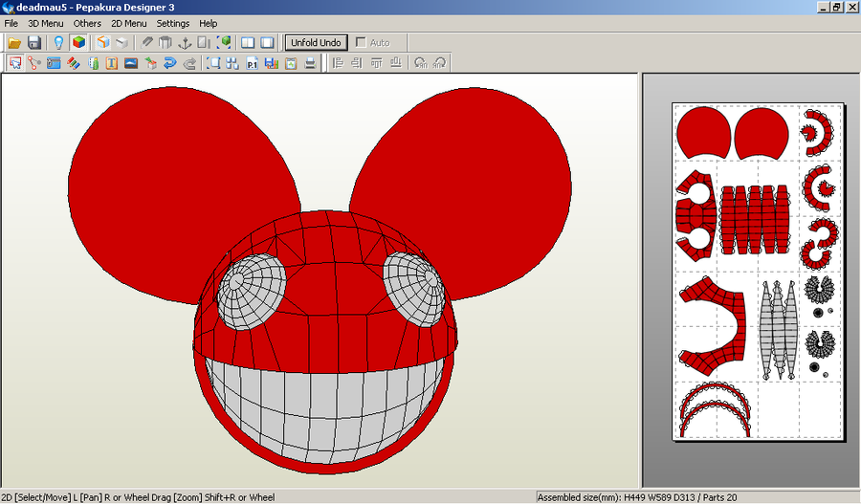The height and width of the screenshot is (504, 861).
Task: Click the gray pillar icon
Action: point(166,42)
